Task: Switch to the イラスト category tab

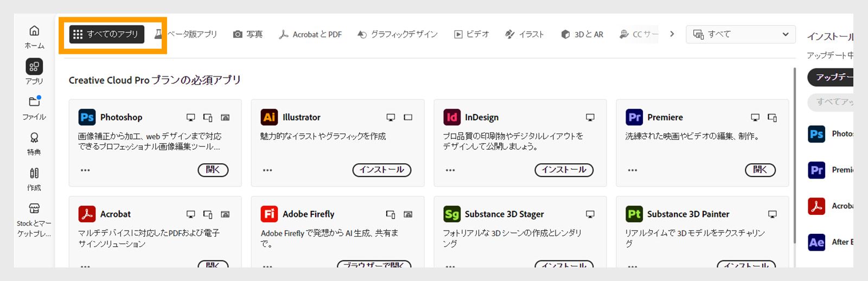Action: pyautogui.click(x=525, y=34)
